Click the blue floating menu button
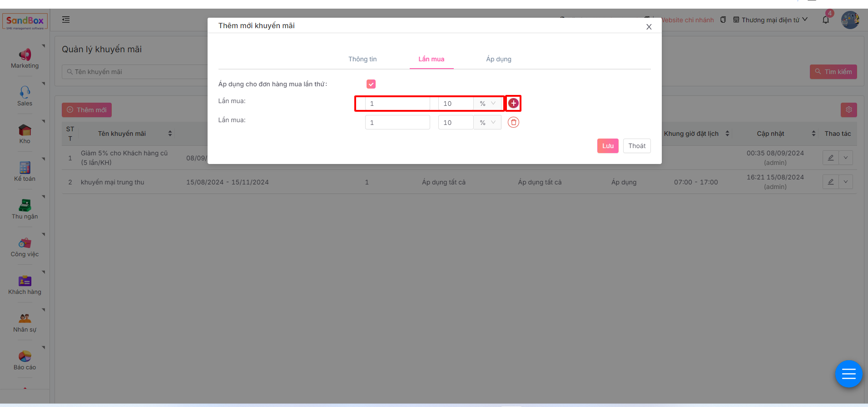The image size is (868, 407). pos(848,374)
